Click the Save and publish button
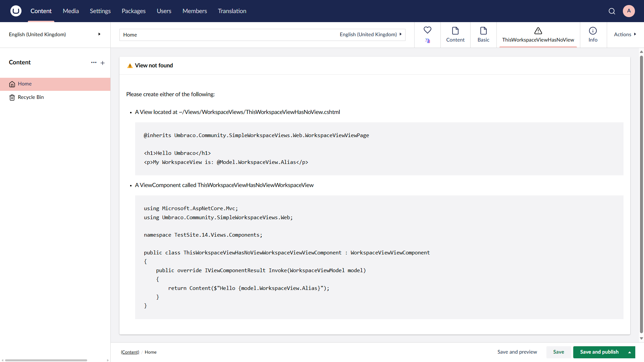Viewport: 644px width, 362px height. (x=599, y=352)
